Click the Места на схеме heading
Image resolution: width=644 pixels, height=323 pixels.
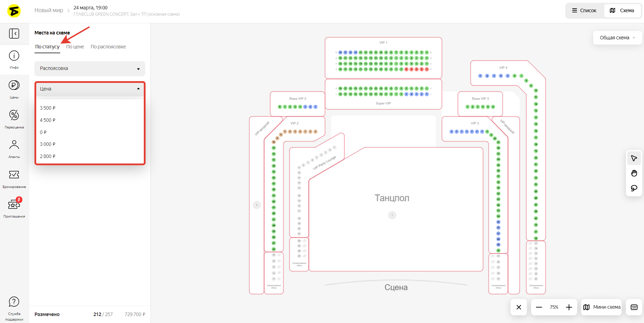click(52, 33)
